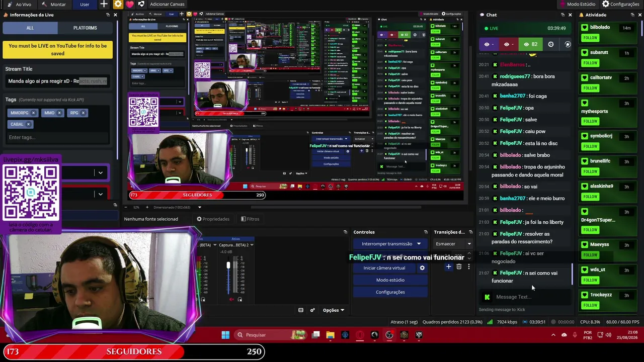The image size is (644, 362).
Task: Zoom out the preview with the minus icon
Action: [126, 207]
